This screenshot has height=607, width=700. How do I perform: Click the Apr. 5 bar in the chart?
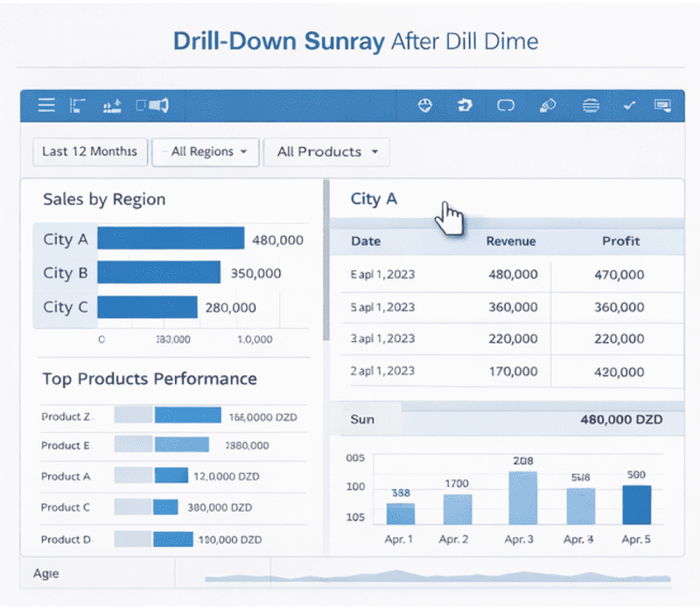point(636,504)
